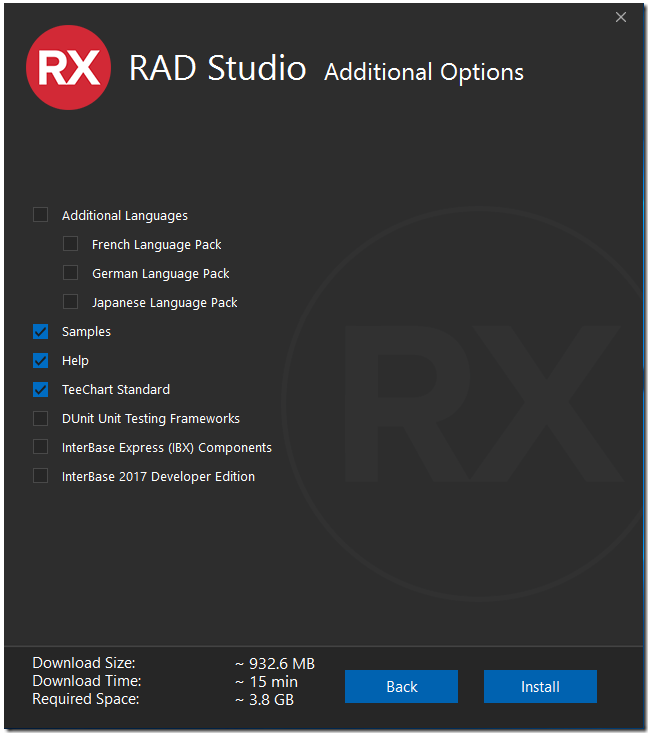Uncheck the Samples checkbox
Viewport: 650px width, 734px height.
point(41,331)
